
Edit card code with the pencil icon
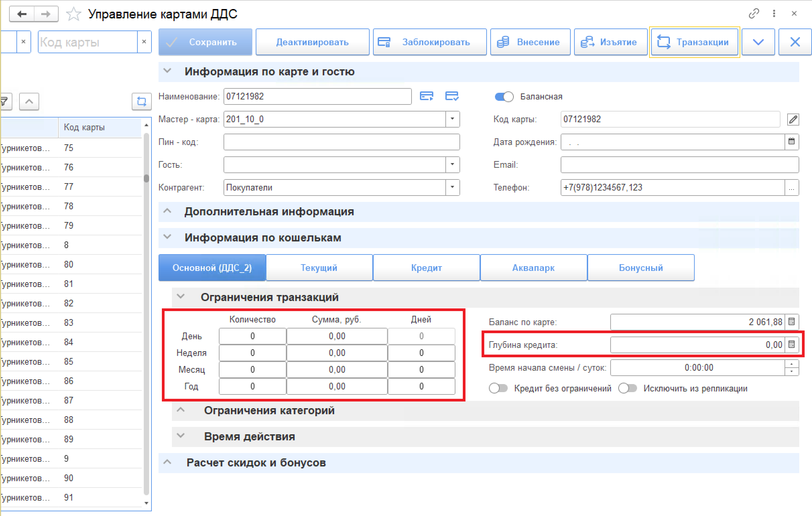click(793, 119)
